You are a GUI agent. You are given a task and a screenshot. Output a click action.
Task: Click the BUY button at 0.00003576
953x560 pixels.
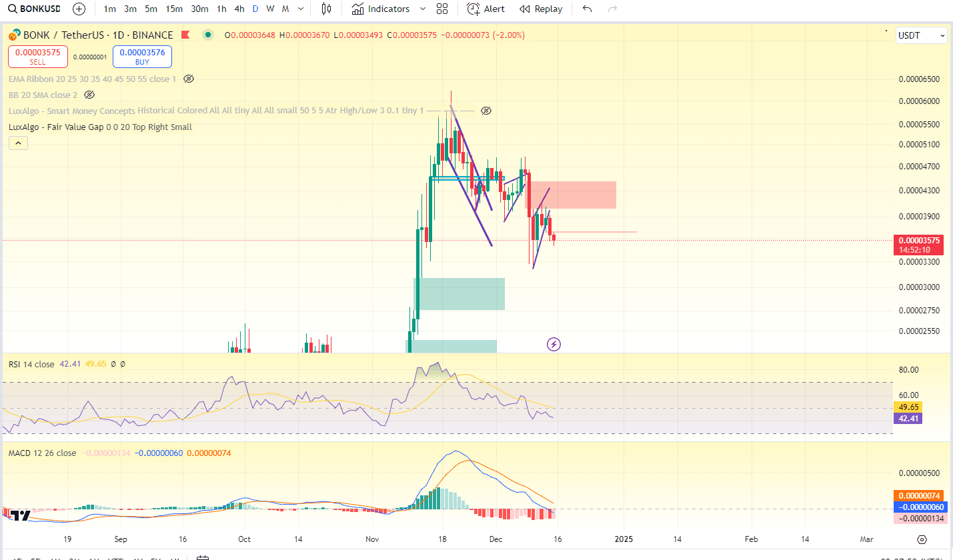[x=142, y=57]
